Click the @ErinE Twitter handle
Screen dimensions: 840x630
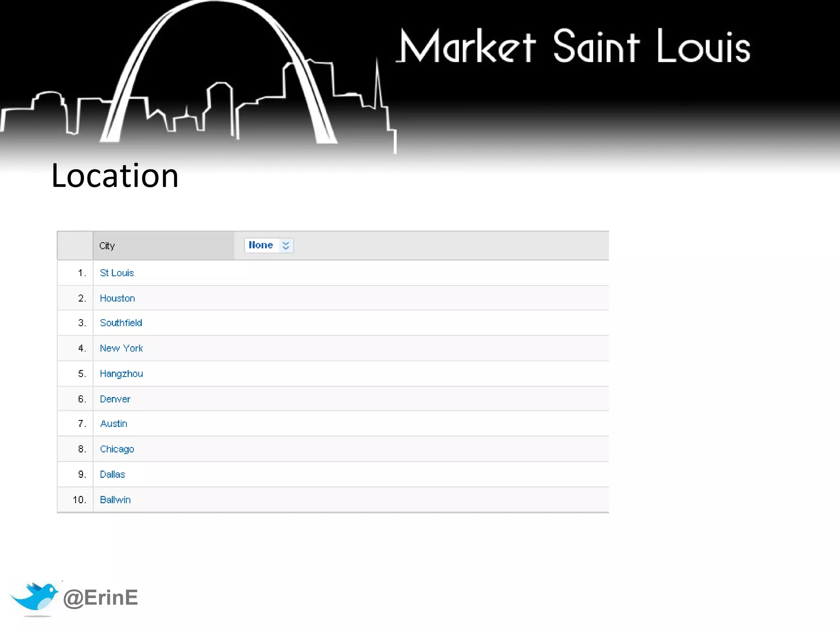tap(100, 598)
